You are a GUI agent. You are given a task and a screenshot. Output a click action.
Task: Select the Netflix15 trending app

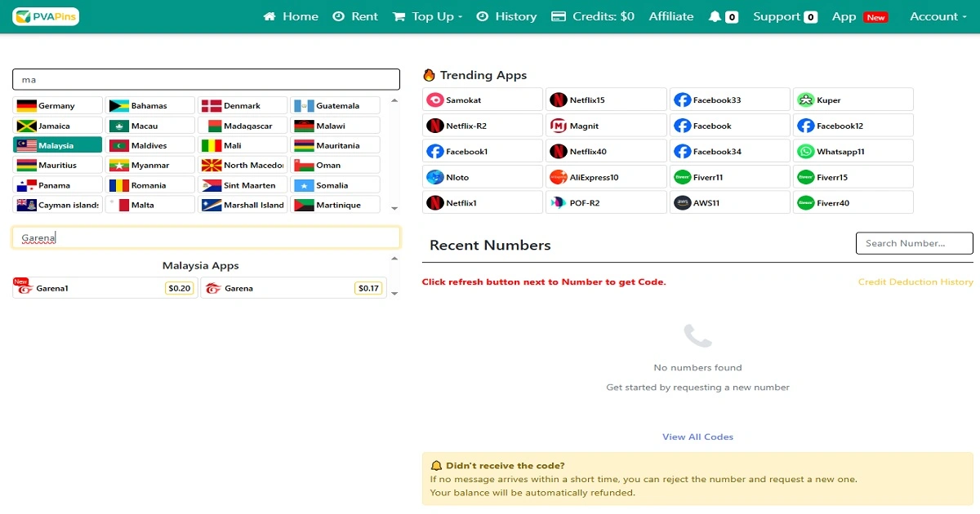[x=606, y=100]
